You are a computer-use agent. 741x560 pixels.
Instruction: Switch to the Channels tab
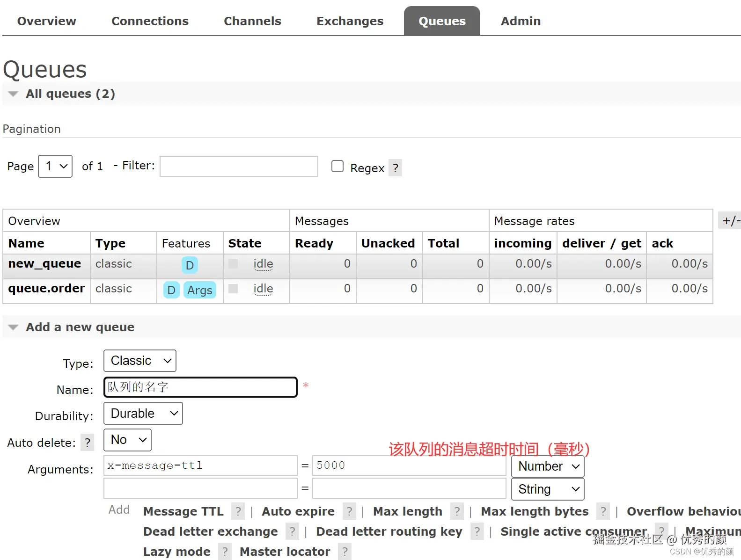[x=252, y=21]
